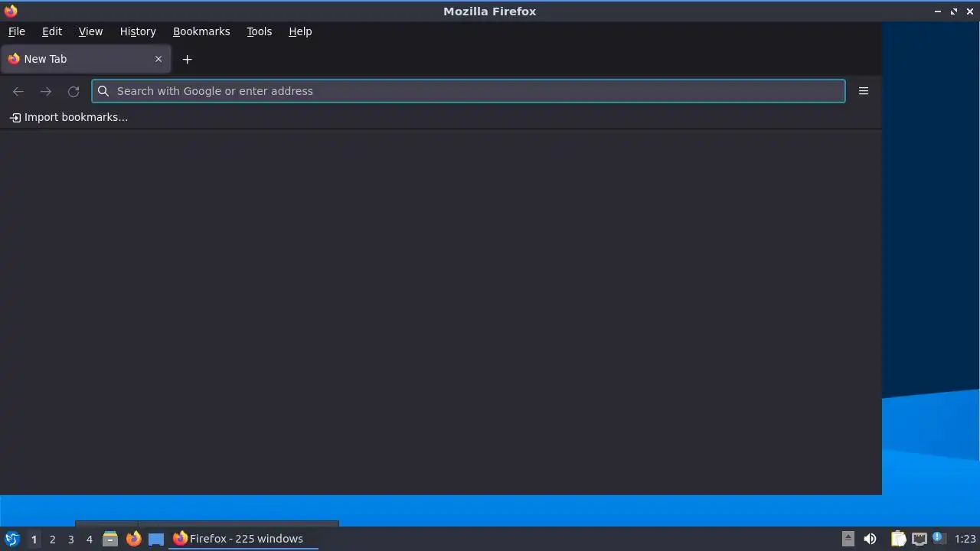This screenshot has height=551, width=980.
Task: Open the History menu
Action: coord(138,31)
